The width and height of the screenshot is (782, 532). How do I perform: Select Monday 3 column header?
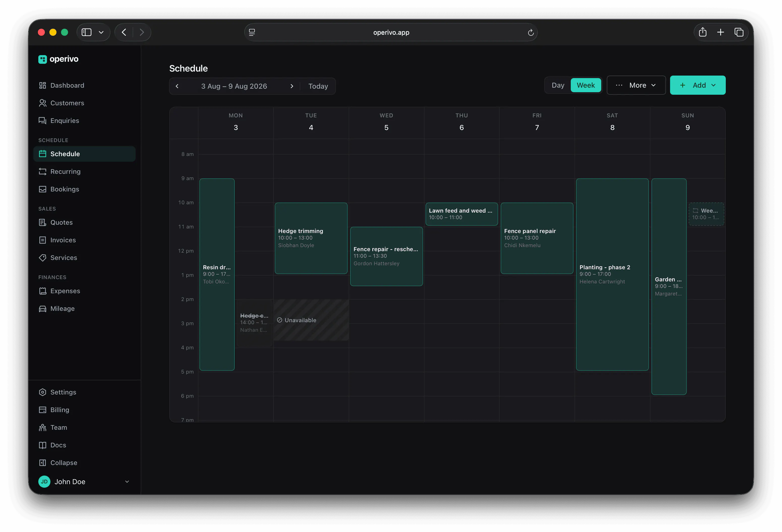point(235,122)
